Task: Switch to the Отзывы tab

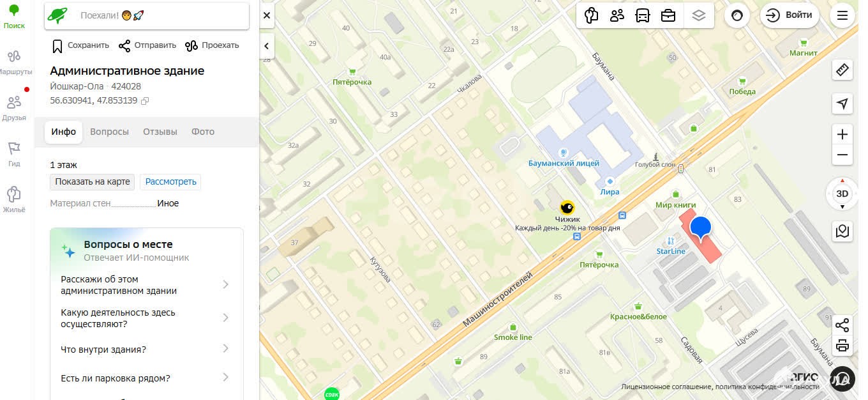Action: pos(160,132)
